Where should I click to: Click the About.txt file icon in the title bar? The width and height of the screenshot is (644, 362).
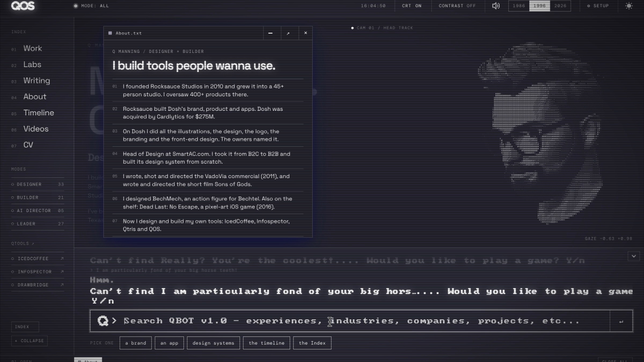pyautogui.click(x=110, y=33)
